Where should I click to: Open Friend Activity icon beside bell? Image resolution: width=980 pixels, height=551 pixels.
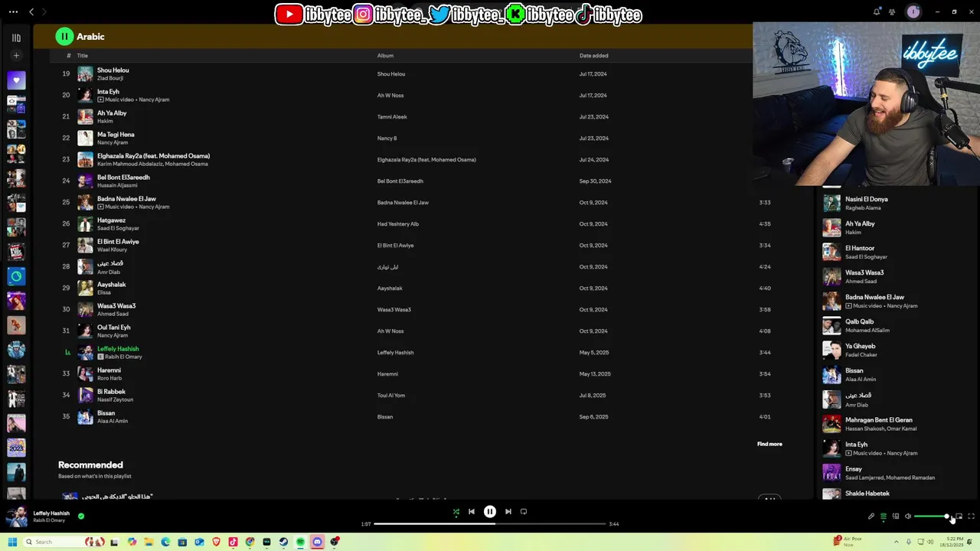point(892,11)
